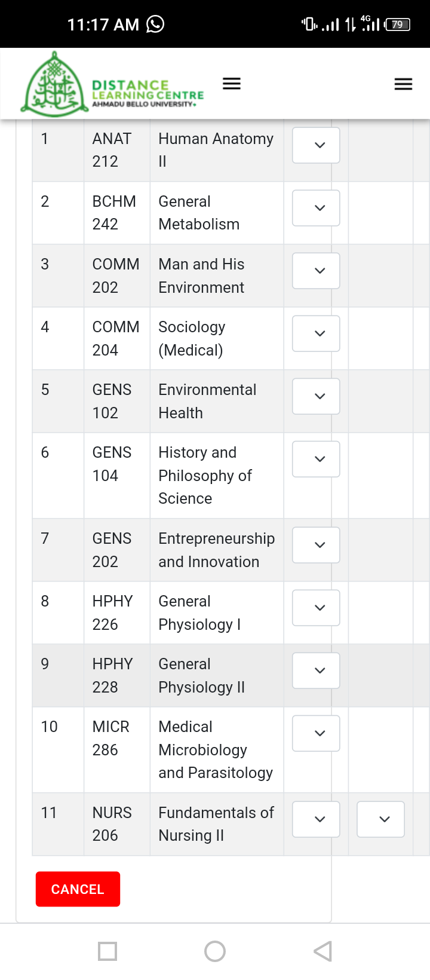Image resolution: width=430 pixels, height=980 pixels.
Task: Open dropdown for GENS 102 Environmental Health
Action: 316,396
